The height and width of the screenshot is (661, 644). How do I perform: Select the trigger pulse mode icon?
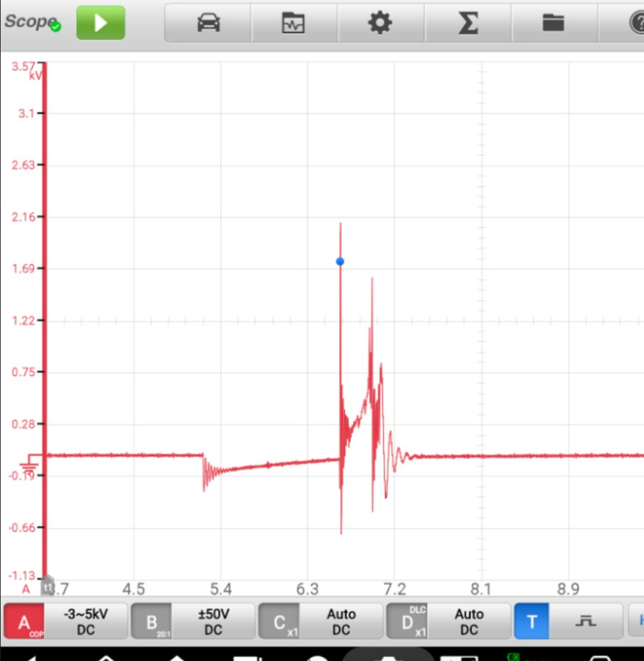coord(585,621)
